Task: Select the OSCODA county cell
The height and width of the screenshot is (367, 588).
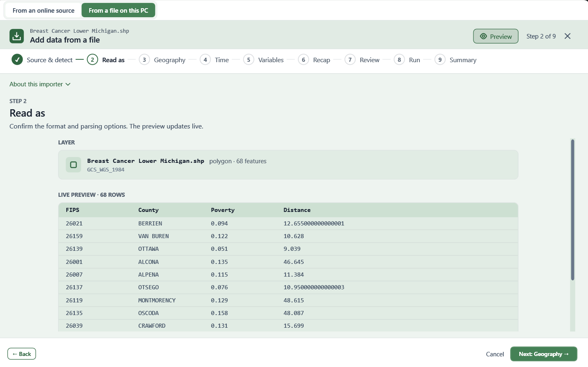Action: [x=149, y=313]
